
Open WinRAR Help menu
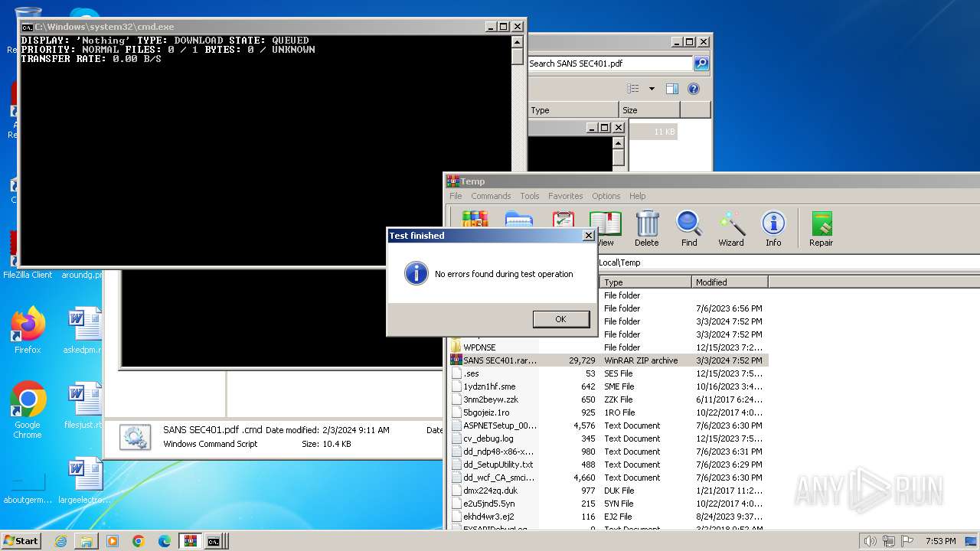click(x=638, y=196)
